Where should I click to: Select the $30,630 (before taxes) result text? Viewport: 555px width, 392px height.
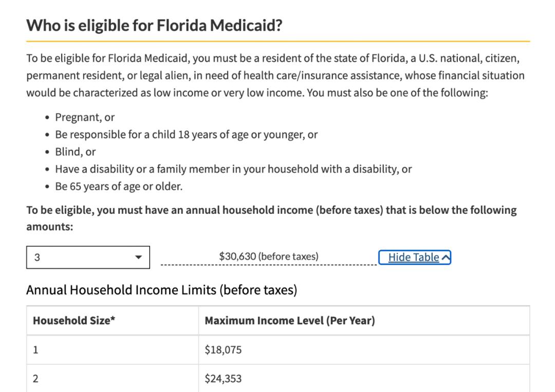click(x=268, y=256)
